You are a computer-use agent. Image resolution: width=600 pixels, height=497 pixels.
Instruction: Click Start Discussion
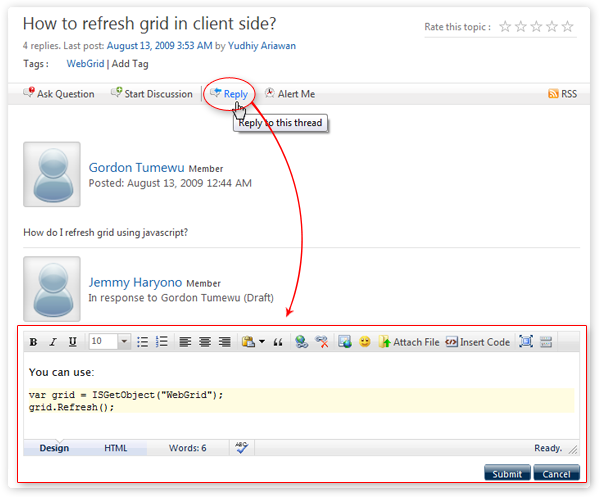click(x=152, y=93)
